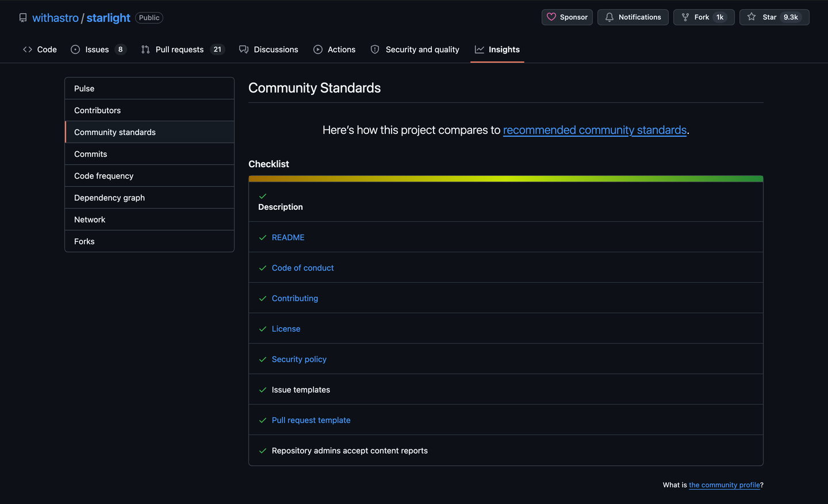Image resolution: width=828 pixels, height=504 pixels.
Task: Click Repository admins accept content reports text
Action: (350, 451)
